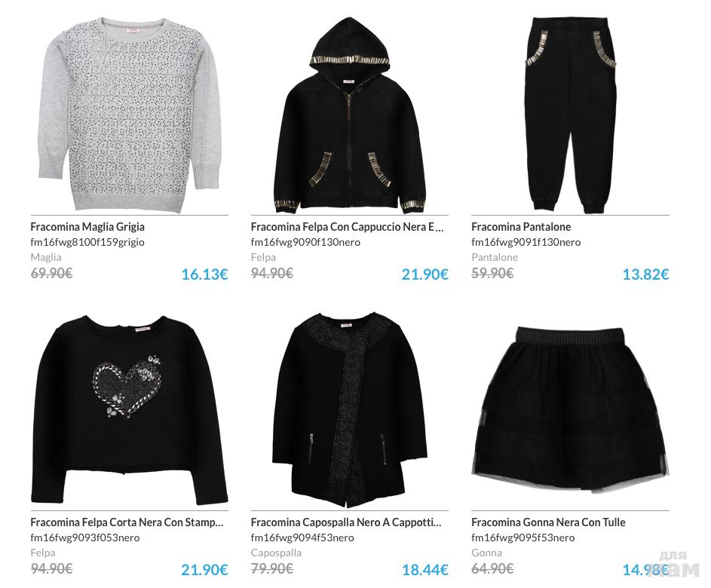
Task: Click product code fm16fwg9095f53nero
Action: (523, 537)
